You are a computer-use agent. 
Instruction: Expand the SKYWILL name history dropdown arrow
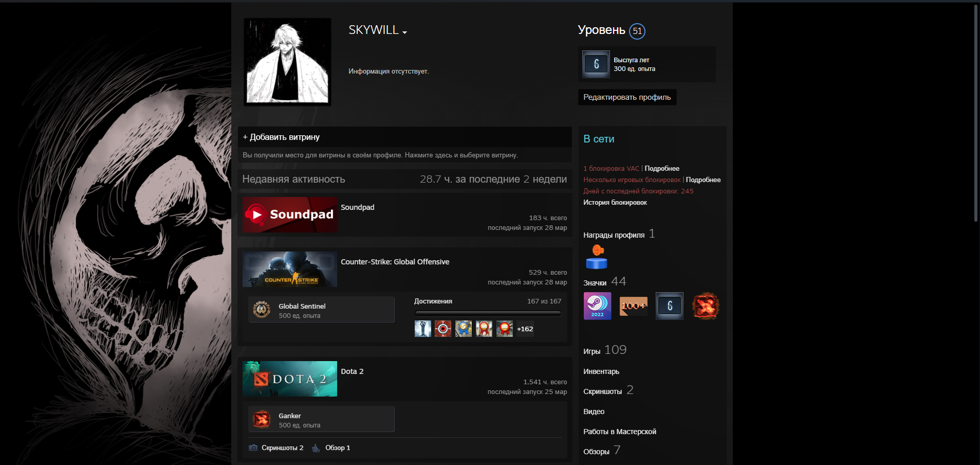pyautogui.click(x=405, y=32)
